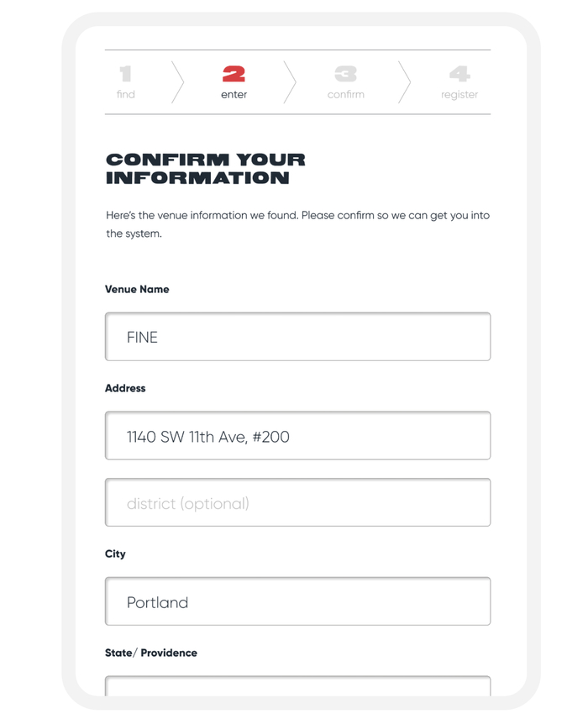
Task: Edit the address field with 1140 SW 11th Ave
Action: click(298, 436)
